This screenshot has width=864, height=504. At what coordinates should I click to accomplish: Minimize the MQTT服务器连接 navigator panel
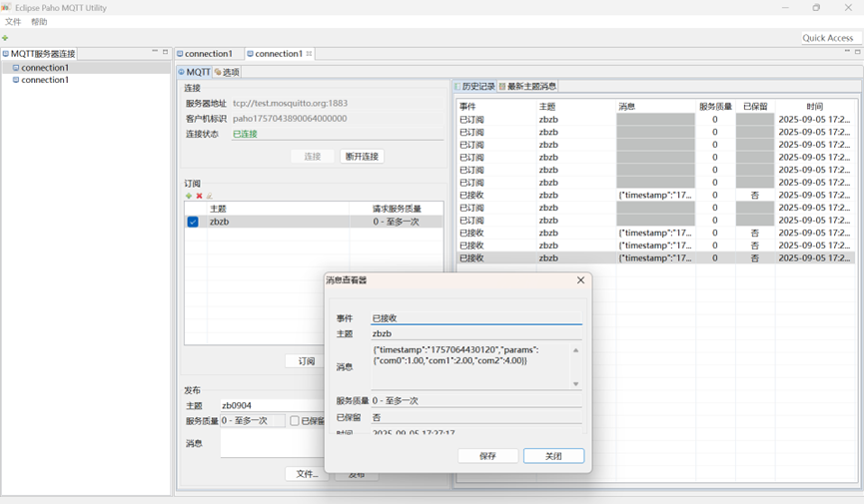155,52
